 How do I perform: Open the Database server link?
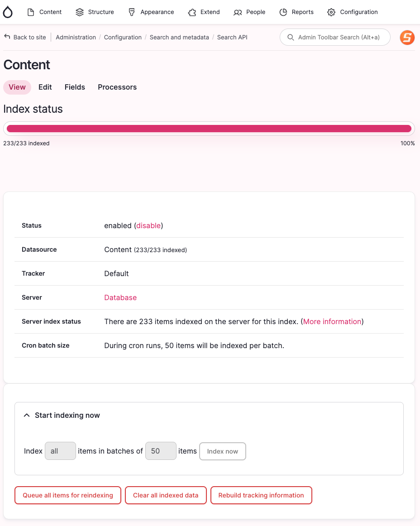click(x=120, y=297)
